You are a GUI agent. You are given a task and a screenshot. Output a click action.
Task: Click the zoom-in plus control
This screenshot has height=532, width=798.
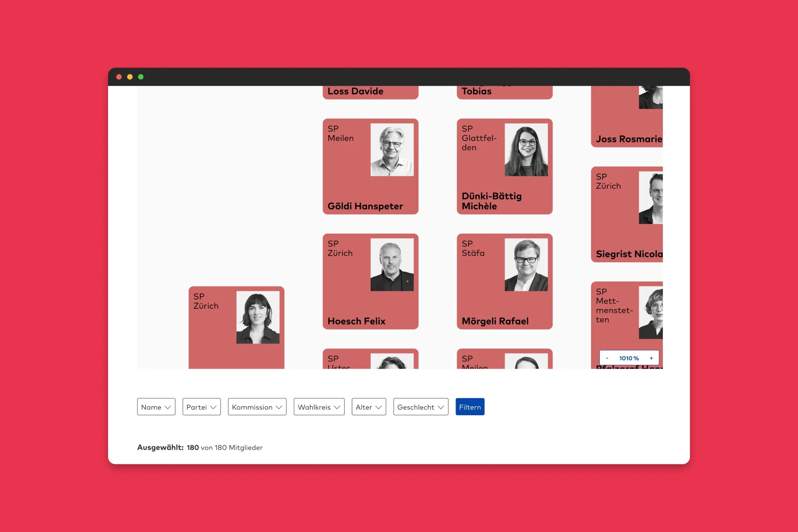click(651, 357)
